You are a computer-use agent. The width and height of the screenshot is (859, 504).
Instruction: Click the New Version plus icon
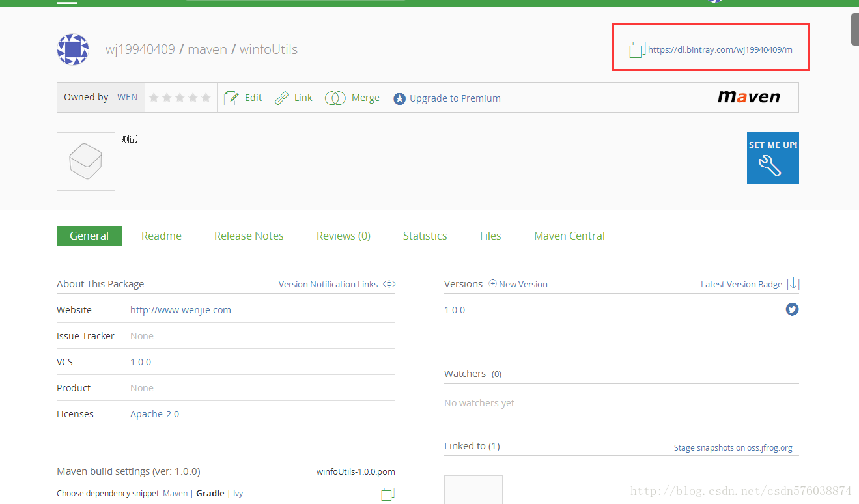(x=492, y=284)
